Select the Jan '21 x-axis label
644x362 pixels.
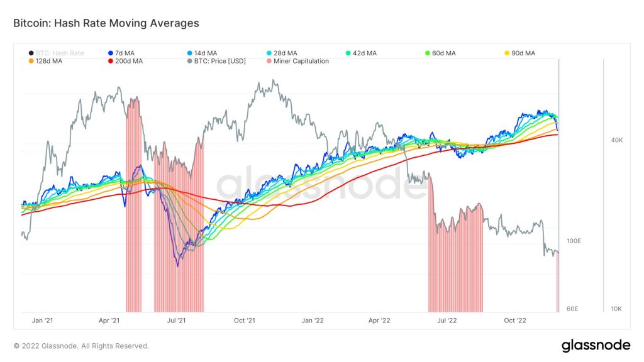click(42, 321)
